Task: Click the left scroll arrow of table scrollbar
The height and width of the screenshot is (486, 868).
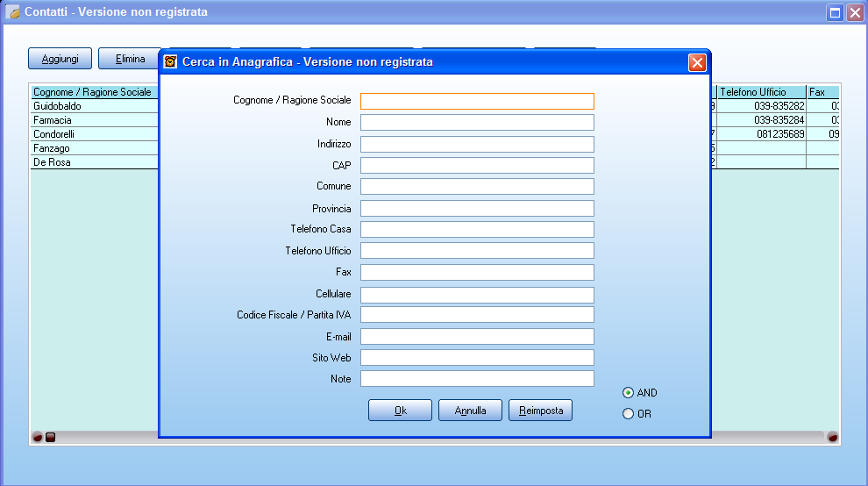Action: pos(37,437)
